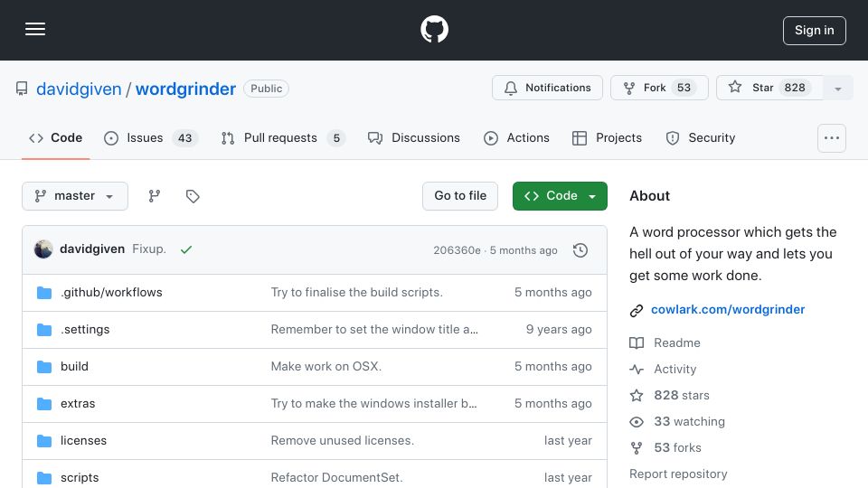
Task: Click davidgiven avatar in commit row
Action: 43,249
